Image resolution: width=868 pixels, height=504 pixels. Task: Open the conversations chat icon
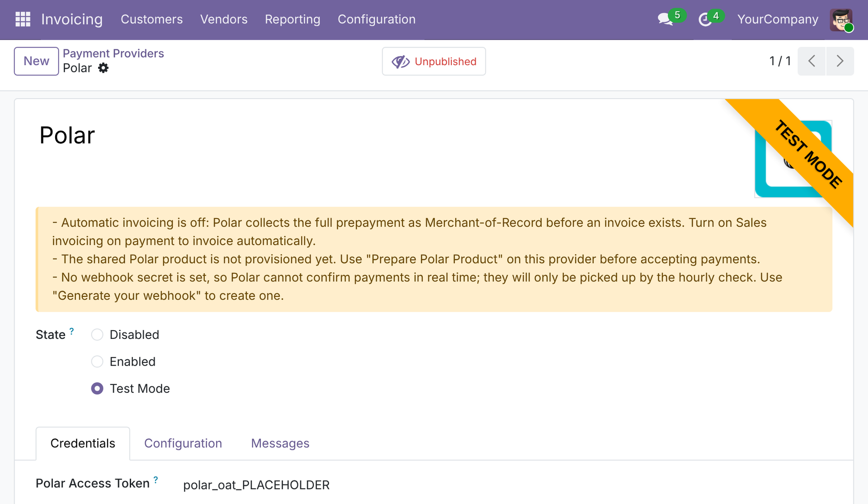[x=665, y=19]
